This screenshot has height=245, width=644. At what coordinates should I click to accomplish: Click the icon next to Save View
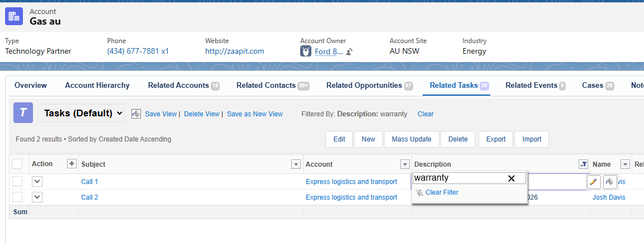click(x=136, y=114)
